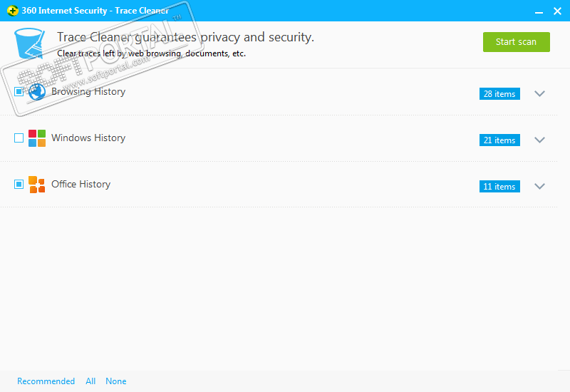Expand the Windows History section chevron

click(539, 140)
